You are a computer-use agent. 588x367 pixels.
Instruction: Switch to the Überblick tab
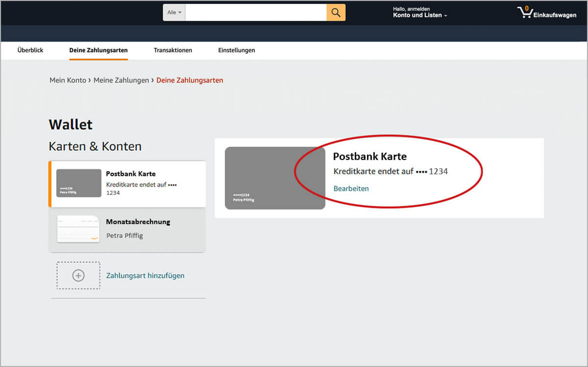click(30, 50)
